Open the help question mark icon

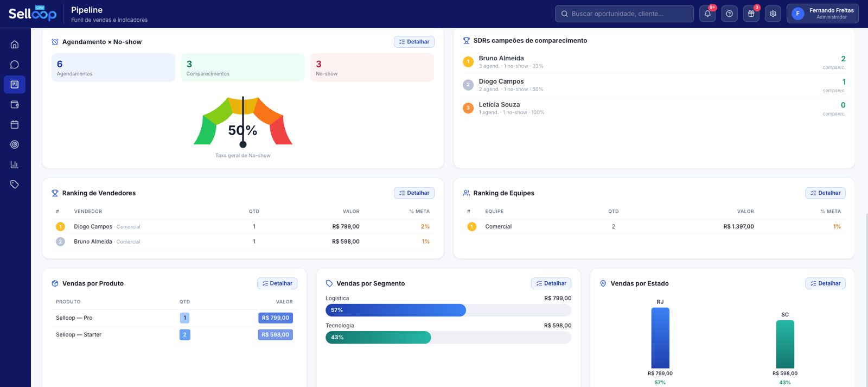tap(729, 14)
